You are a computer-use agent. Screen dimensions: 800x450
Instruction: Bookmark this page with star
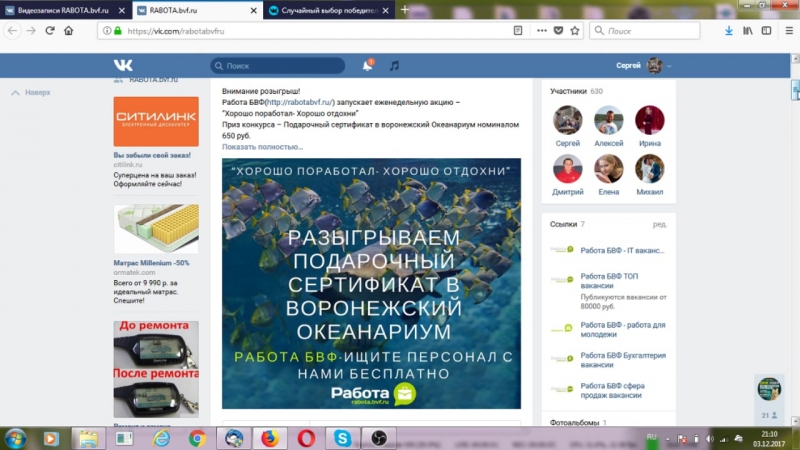click(575, 31)
